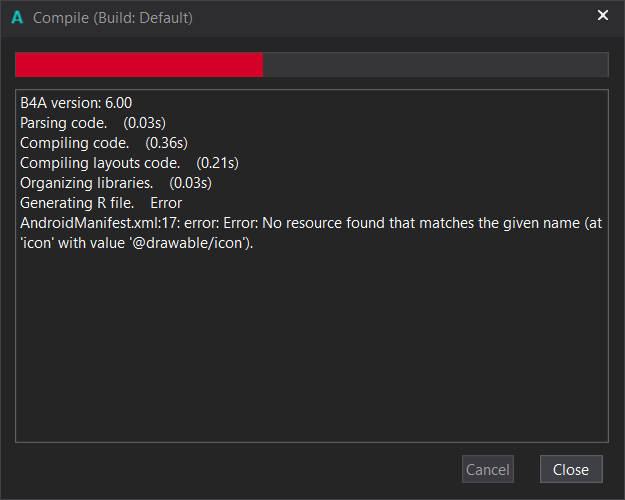Click the 'Compiling code.' log entry
The width and height of the screenshot is (625, 500).
click(x=72, y=143)
